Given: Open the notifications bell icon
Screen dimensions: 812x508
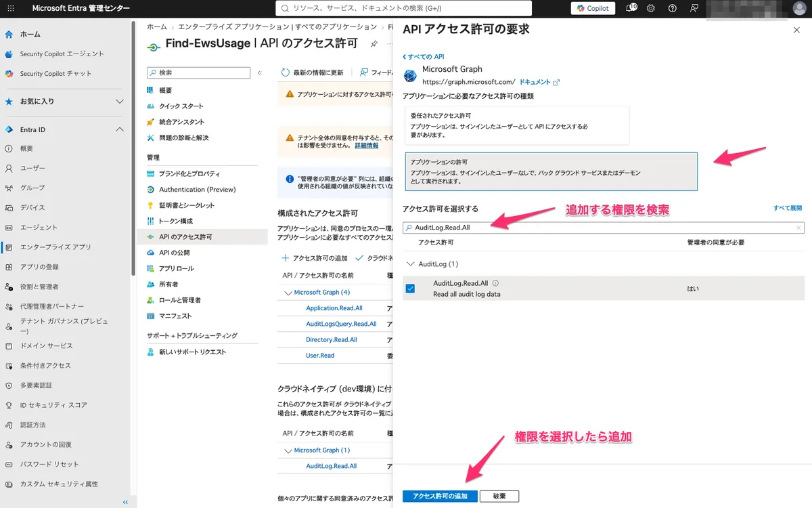Looking at the screenshot, I should pos(631,8).
